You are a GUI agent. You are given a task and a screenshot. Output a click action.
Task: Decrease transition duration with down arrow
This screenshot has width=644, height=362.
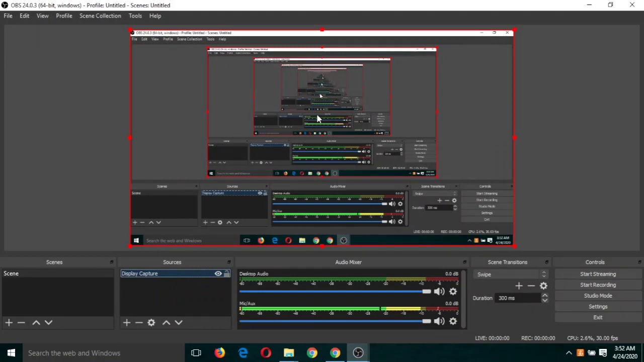[x=544, y=301]
